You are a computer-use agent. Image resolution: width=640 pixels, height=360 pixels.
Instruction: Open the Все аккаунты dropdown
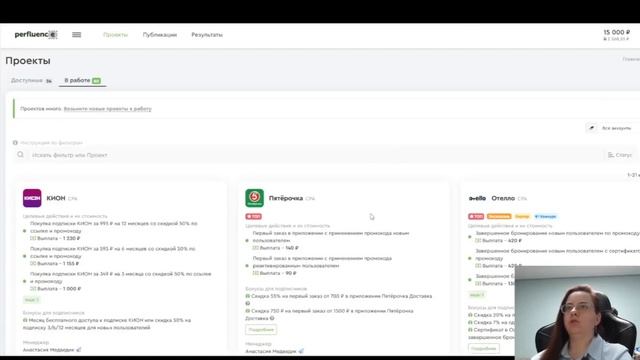coord(616,128)
